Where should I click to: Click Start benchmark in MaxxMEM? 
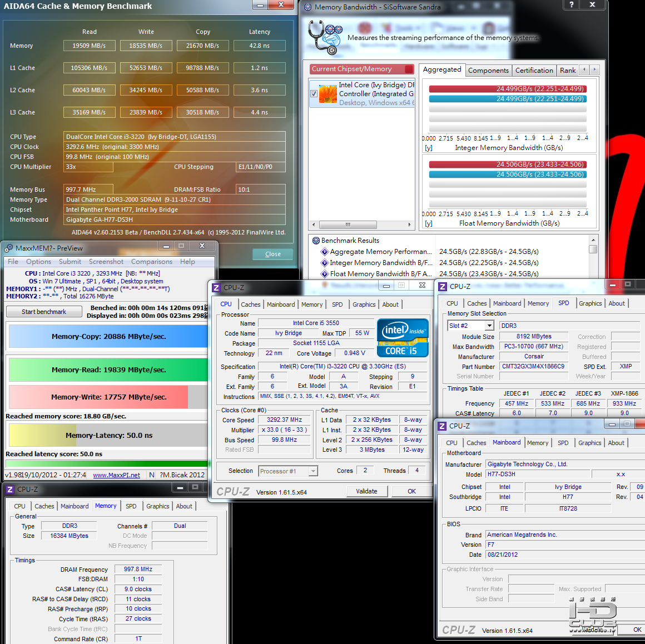pyautogui.click(x=44, y=312)
